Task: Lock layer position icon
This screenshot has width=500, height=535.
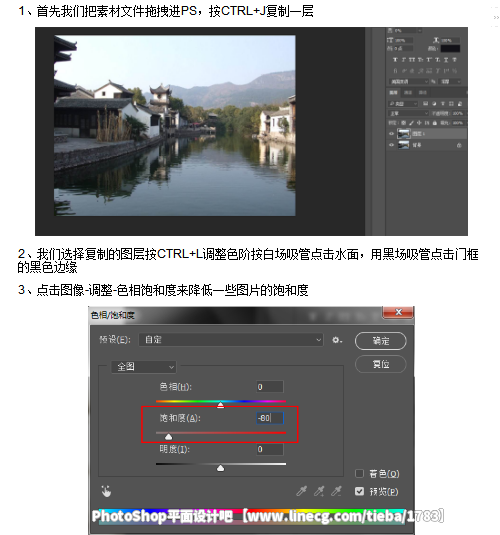Action: tap(419, 123)
